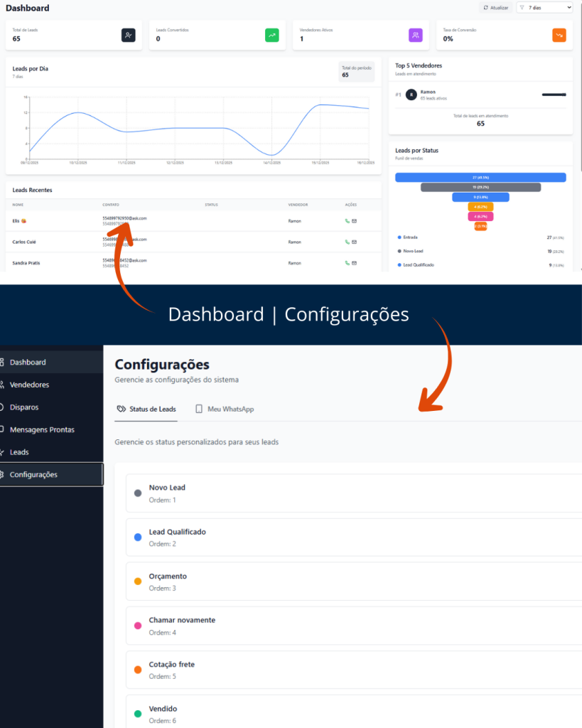Click the phone icon in Sandra Pratis row
582x728 pixels.
pos(347,263)
